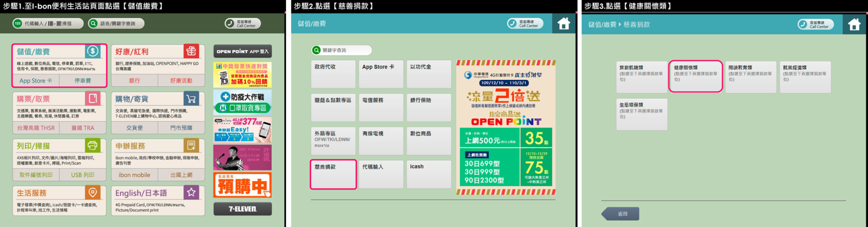Open the 購票/取票 category title
868x227 pixels.
point(33,99)
